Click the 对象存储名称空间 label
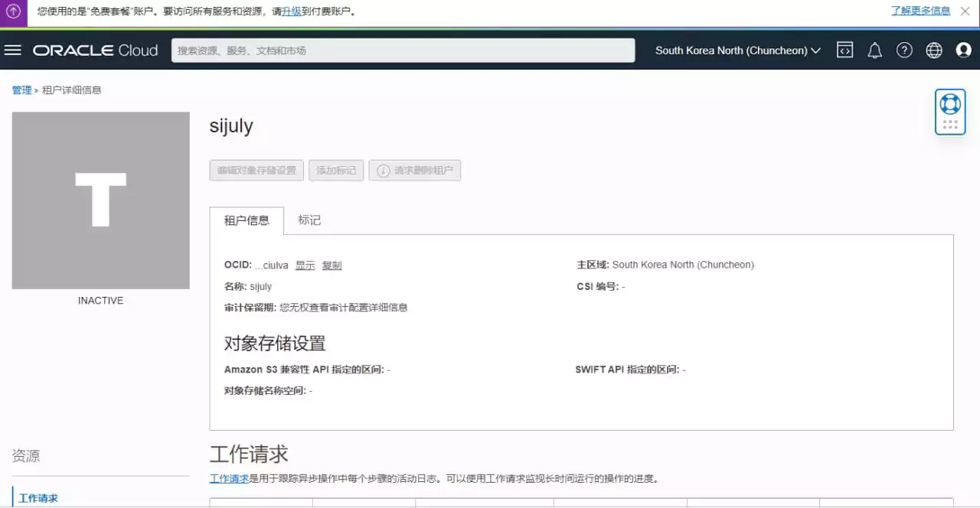This screenshot has width=980, height=508. [265, 391]
